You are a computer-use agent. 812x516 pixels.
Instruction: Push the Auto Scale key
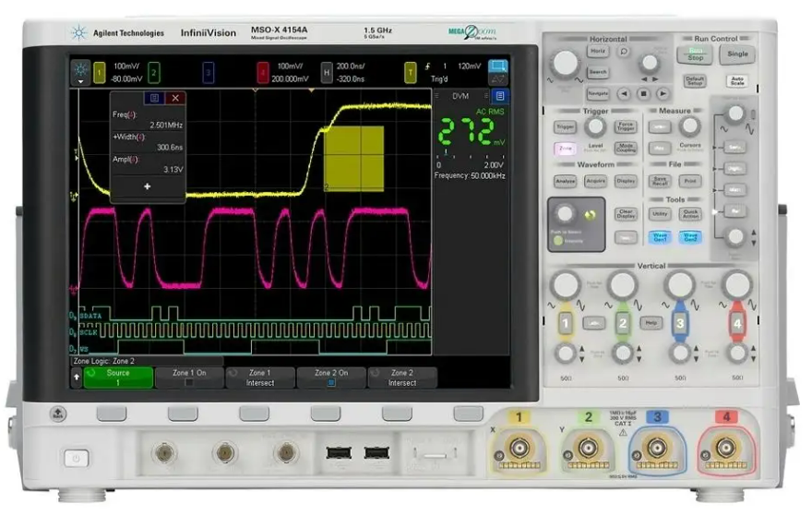pyautogui.click(x=737, y=81)
